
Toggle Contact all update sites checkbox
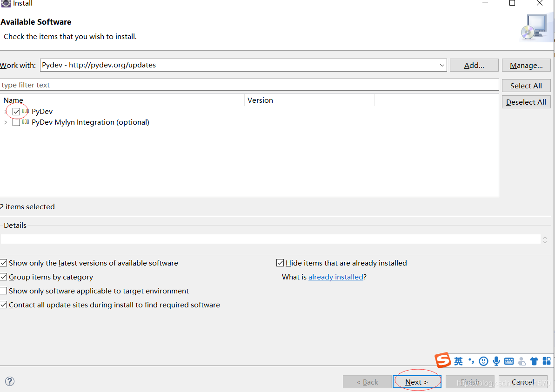[4, 305]
